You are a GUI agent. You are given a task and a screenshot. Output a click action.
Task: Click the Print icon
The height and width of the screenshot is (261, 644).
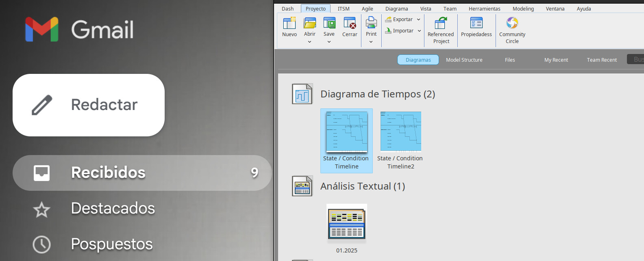click(x=371, y=22)
